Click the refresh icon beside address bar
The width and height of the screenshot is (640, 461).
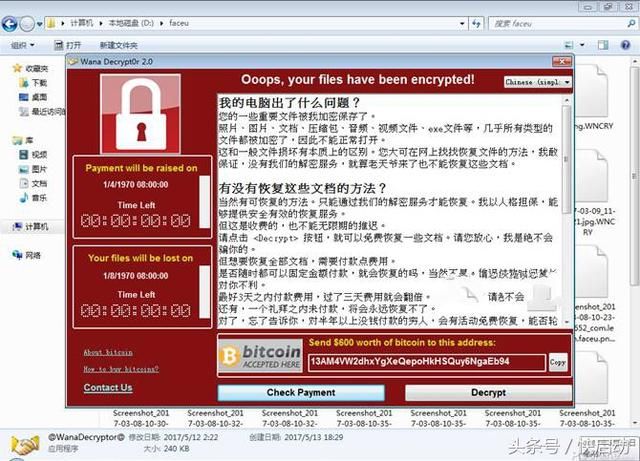[x=476, y=23]
